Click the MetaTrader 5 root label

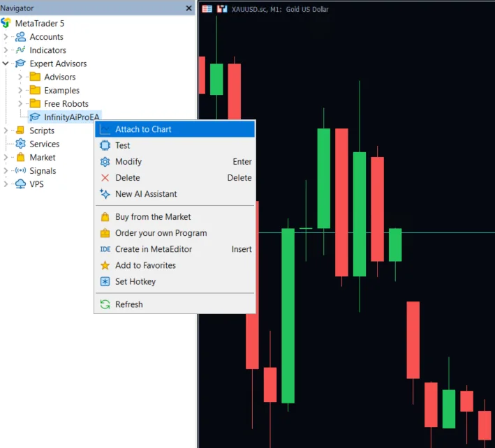click(40, 23)
